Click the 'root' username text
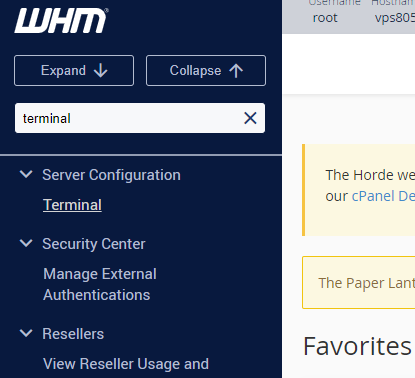Viewport: 415px width, 378px height. coord(325,17)
